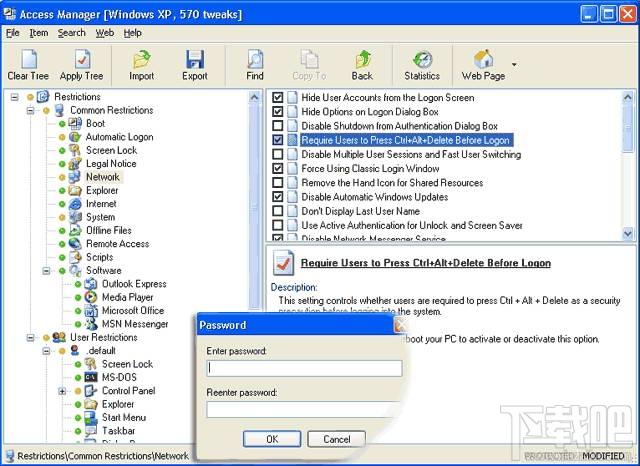This screenshot has width=640, height=466.
Task: Select the Network tree icon
Action: tap(75, 177)
